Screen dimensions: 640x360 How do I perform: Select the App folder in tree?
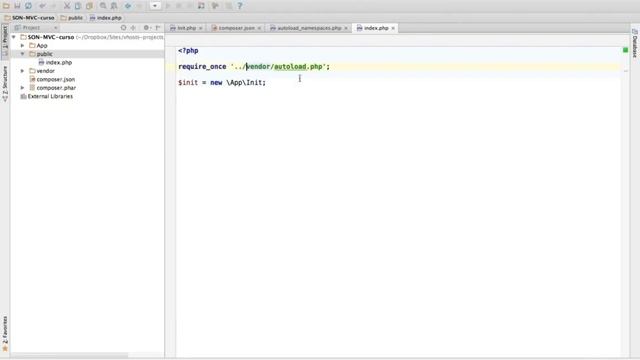(38, 46)
